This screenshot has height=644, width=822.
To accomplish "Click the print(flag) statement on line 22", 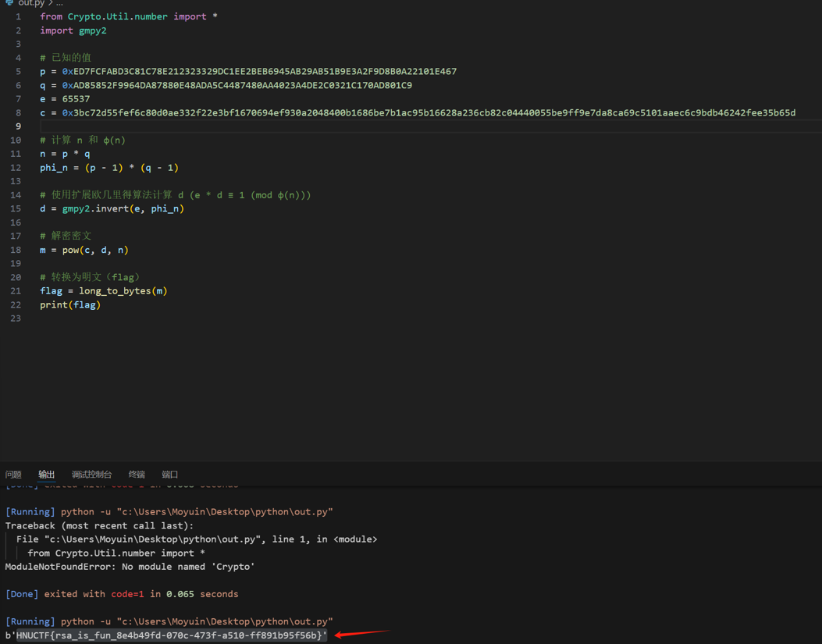I will pos(70,304).
